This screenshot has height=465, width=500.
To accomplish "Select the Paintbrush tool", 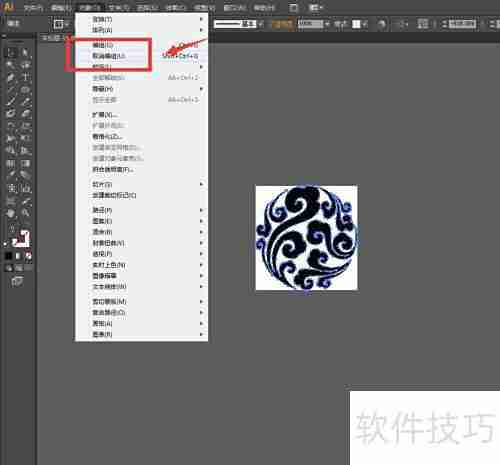I will click(x=11, y=102).
